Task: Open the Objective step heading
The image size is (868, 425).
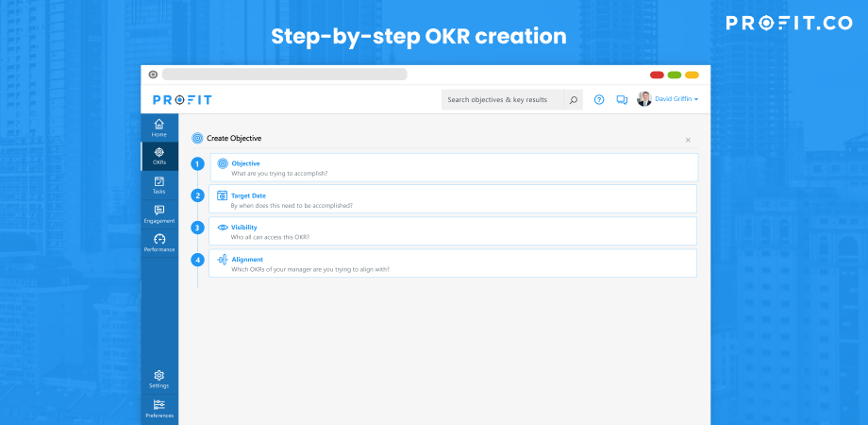Action: 245,163
